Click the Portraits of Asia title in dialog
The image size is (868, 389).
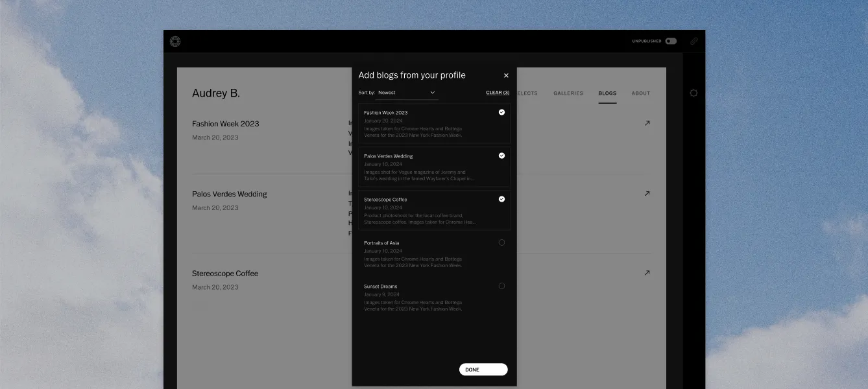[x=381, y=243]
